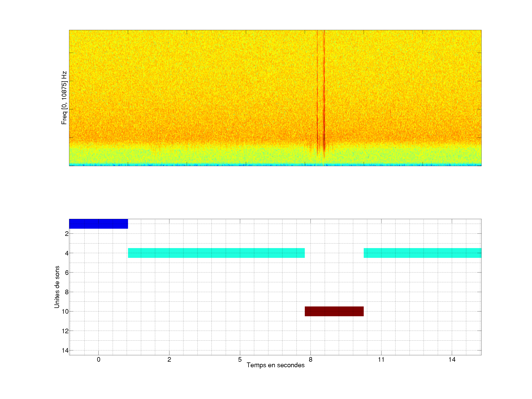Click the y-axis tick label 2
The width and height of the screenshot is (532, 399).
[67, 234]
